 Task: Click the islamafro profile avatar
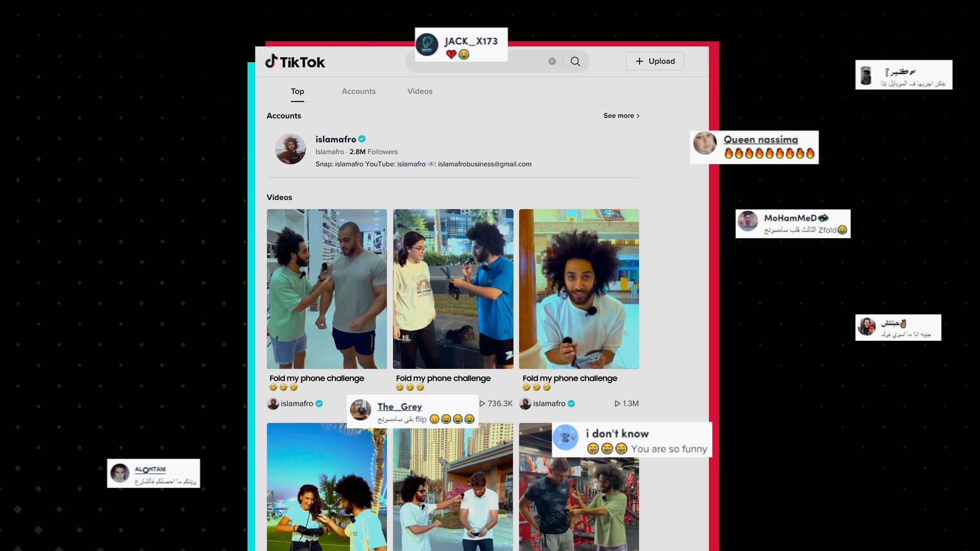click(290, 149)
